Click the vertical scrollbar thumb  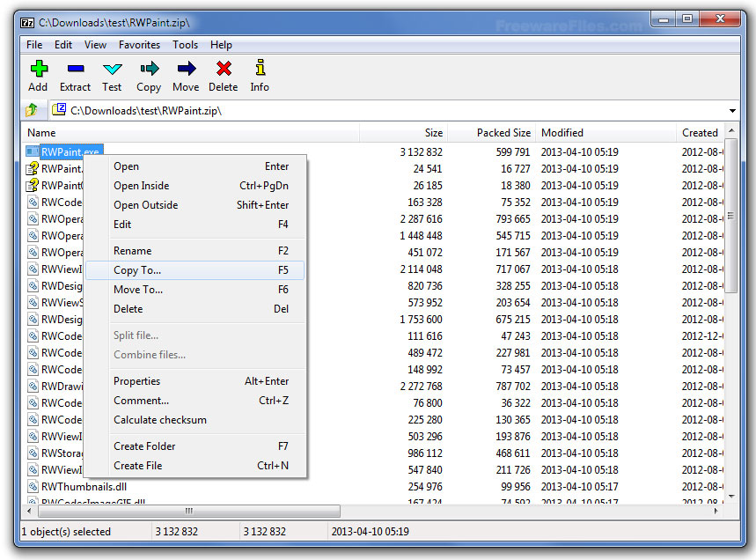(x=731, y=216)
